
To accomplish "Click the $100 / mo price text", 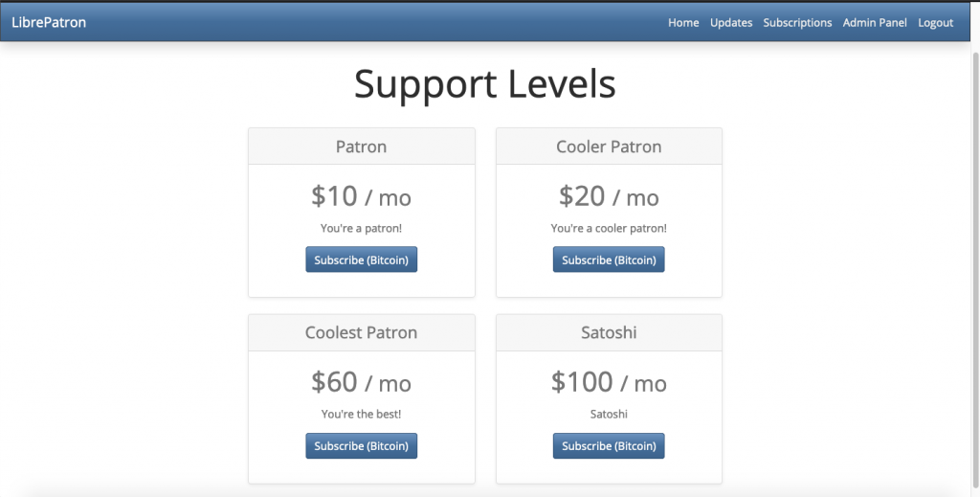I will 609,382.
